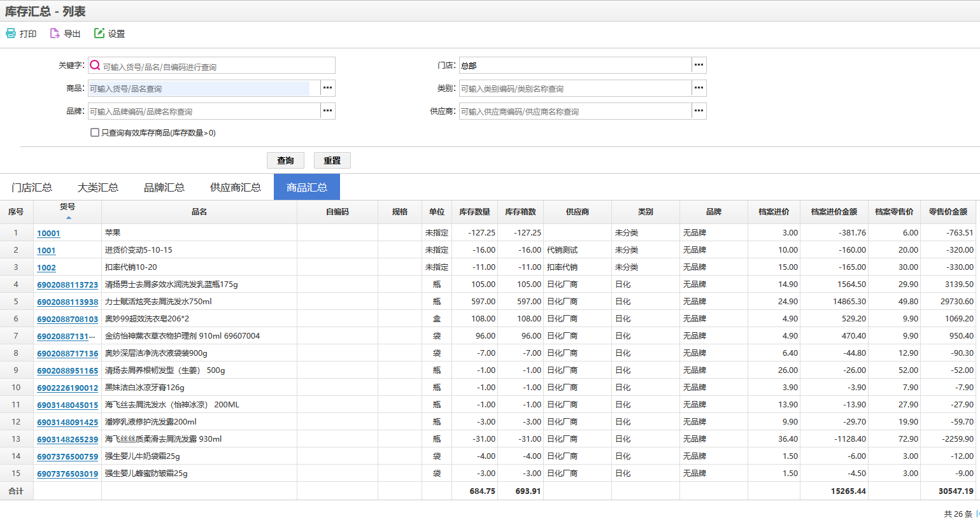Open category (类别) picker ellipsis button
Image resolution: width=980 pixels, height=520 pixels.
pyautogui.click(x=699, y=88)
